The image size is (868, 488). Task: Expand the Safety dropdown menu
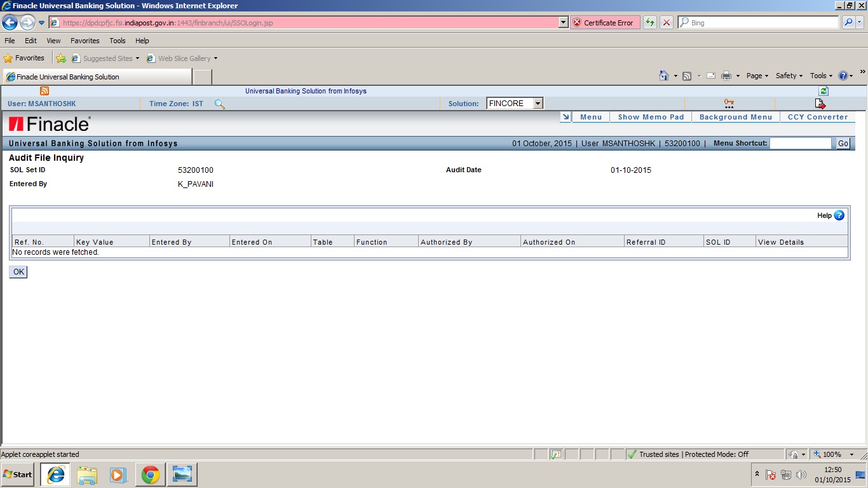tap(788, 76)
